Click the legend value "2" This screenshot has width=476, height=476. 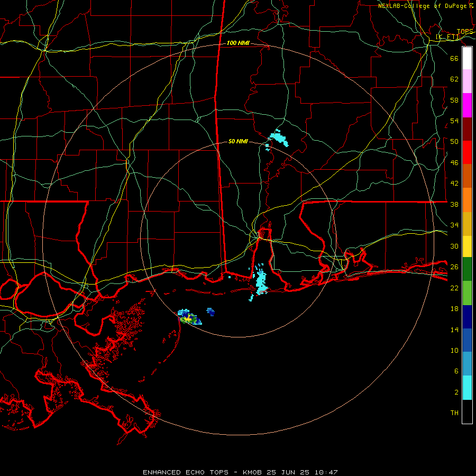(x=456, y=392)
